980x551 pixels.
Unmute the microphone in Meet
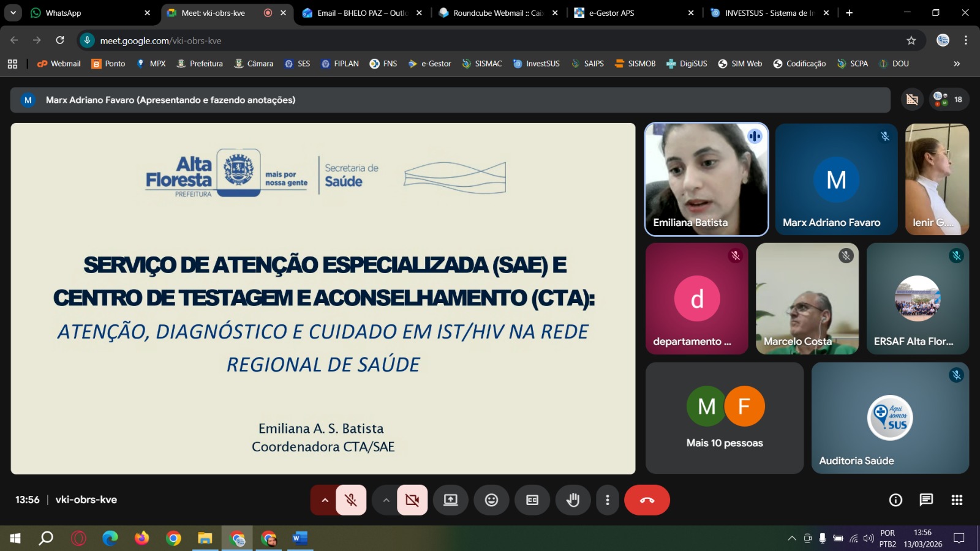click(x=351, y=500)
